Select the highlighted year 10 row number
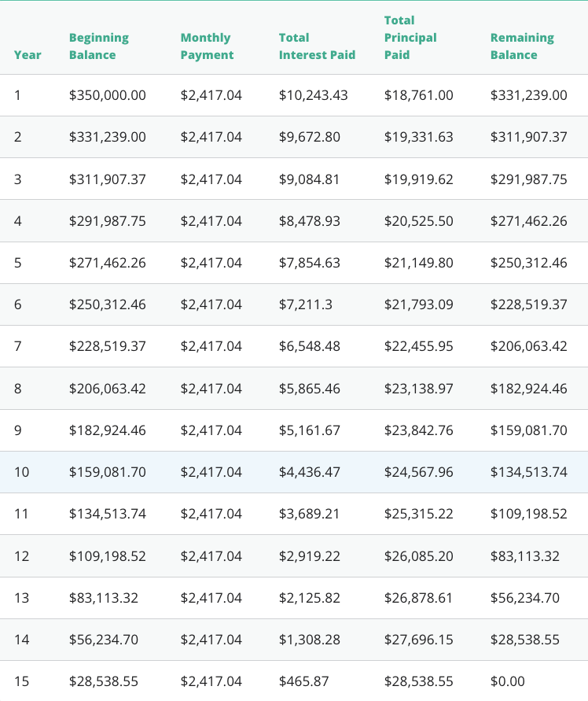 21,472
